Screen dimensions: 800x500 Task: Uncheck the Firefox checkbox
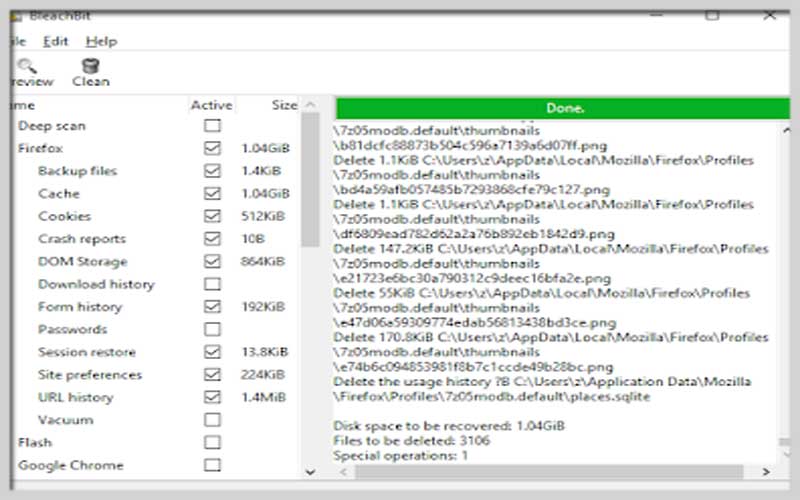pyautogui.click(x=212, y=148)
